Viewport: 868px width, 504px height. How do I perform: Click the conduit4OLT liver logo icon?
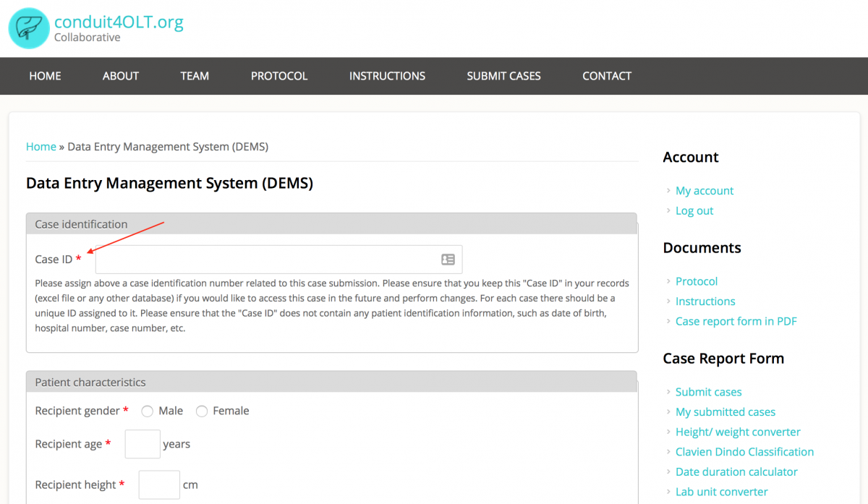coord(28,28)
